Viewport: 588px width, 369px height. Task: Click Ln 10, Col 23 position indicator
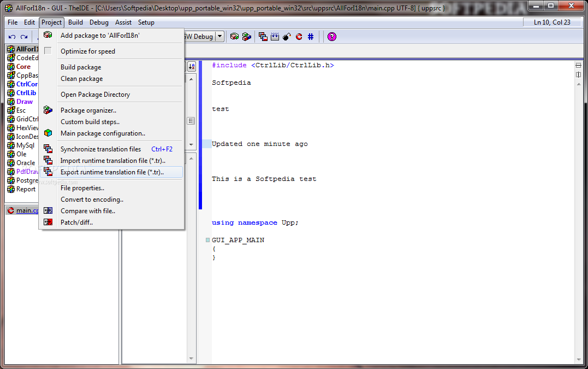(552, 22)
